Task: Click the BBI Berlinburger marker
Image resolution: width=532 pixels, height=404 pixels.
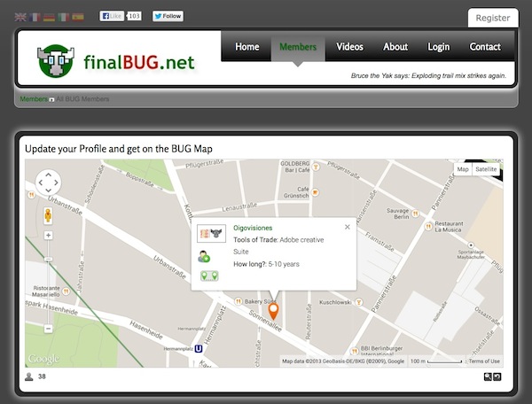Action: click(354, 351)
